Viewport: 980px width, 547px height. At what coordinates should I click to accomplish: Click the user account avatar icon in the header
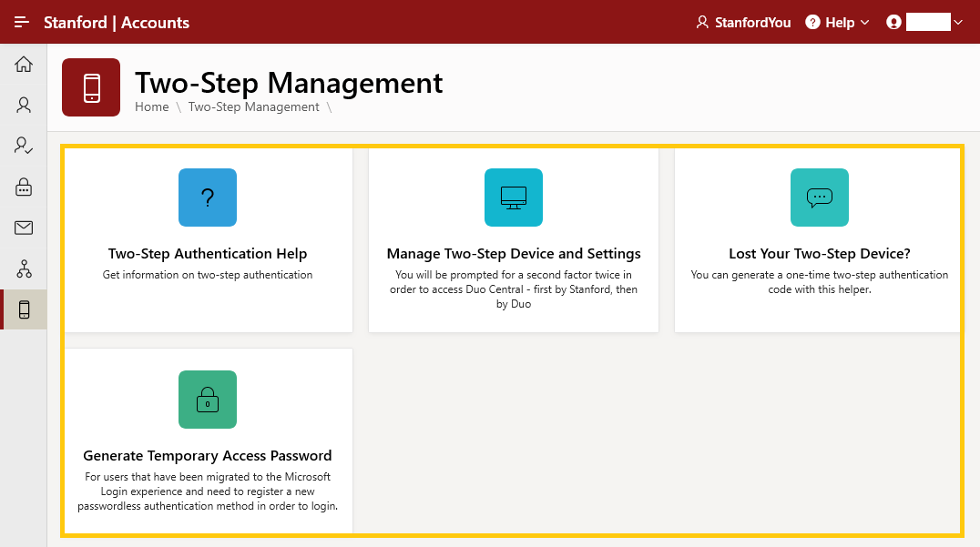click(x=893, y=23)
